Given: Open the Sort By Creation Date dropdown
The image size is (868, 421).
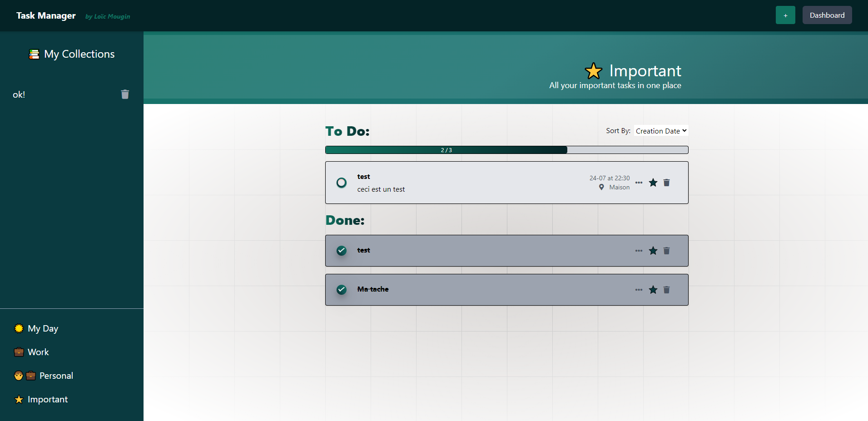Looking at the screenshot, I should [x=661, y=131].
